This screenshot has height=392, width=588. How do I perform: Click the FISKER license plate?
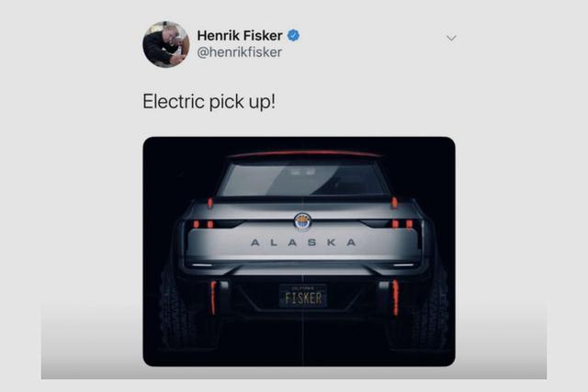pyautogui.click(x=303, y=297)
